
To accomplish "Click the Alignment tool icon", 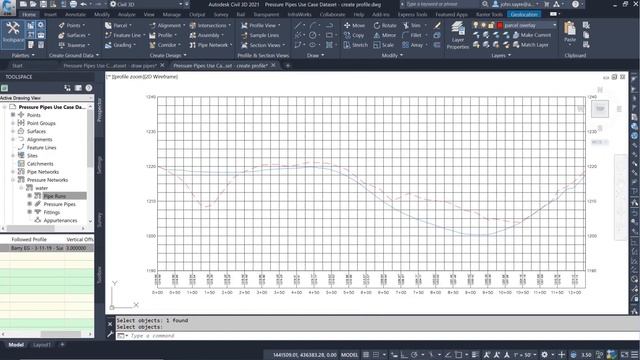I will (x=152, y=25).
